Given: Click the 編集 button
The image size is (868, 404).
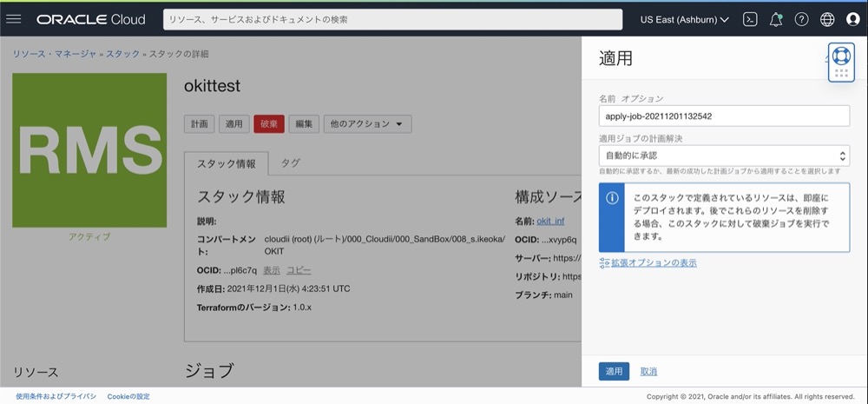Looking at the screenshot, I should (304, 124).
